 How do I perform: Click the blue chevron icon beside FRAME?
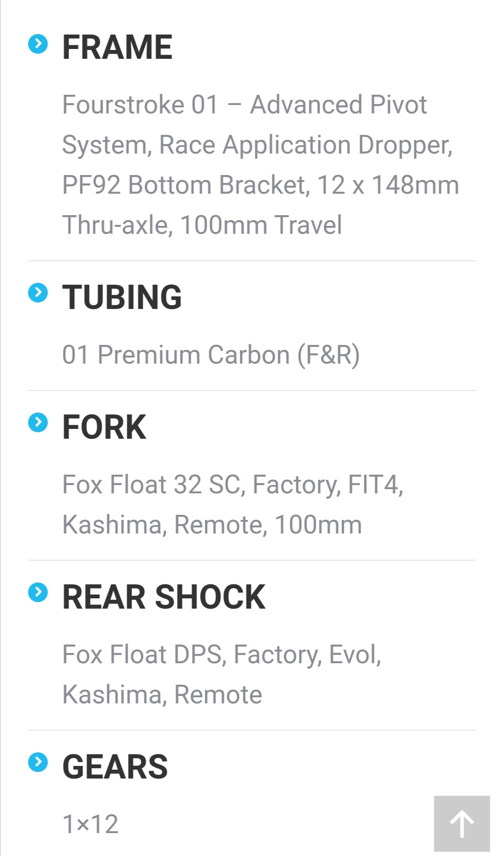38,44
